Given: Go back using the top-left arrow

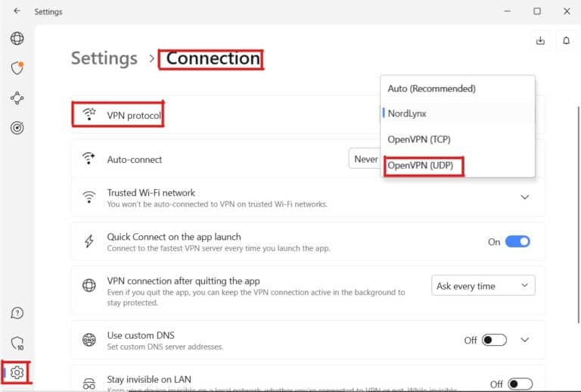Looking at the screenshot, I should (17, 11).
